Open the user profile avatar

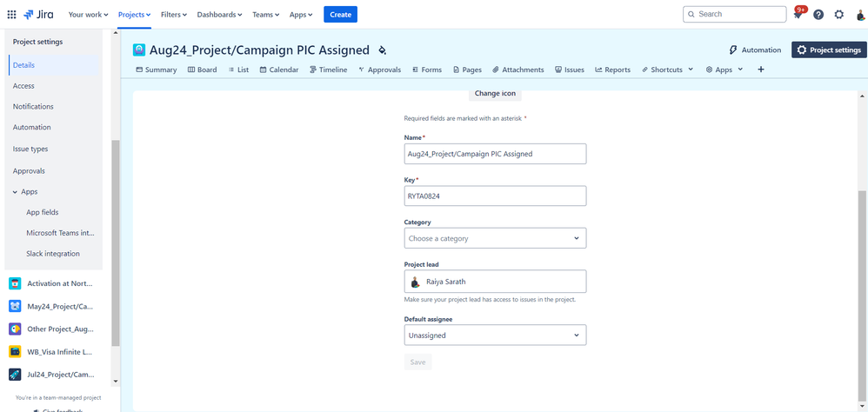coord(859,15)
